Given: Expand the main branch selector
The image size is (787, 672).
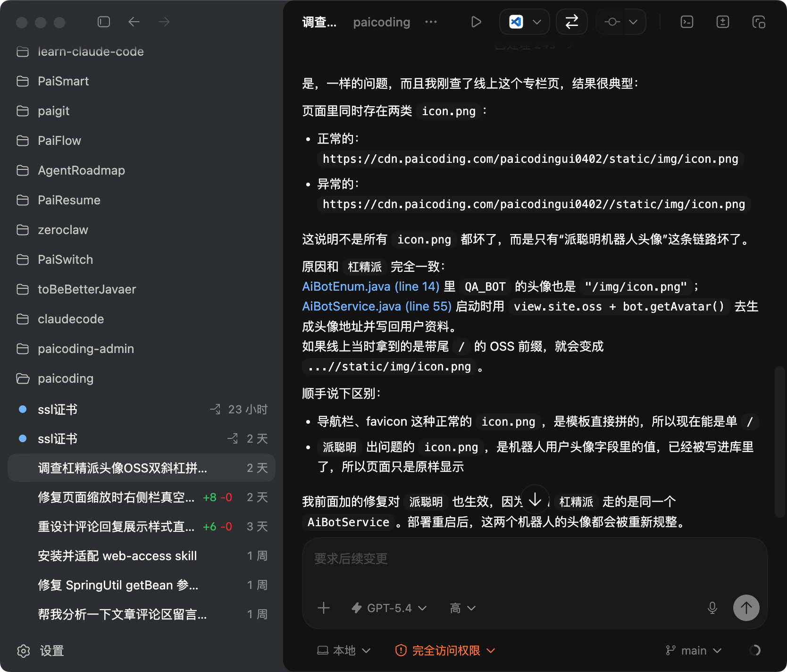Looking at the screenshot, I should pyautogui.click(x=694, y=650).
